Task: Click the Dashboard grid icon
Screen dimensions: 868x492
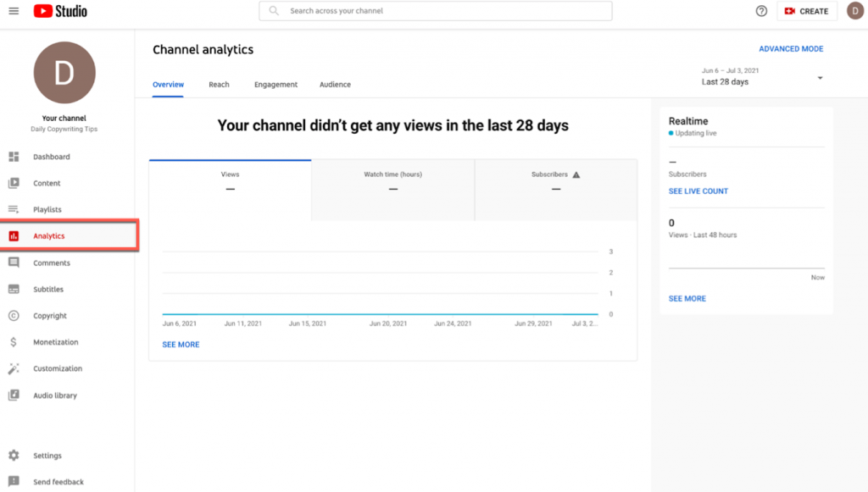Action: point(14,157)
